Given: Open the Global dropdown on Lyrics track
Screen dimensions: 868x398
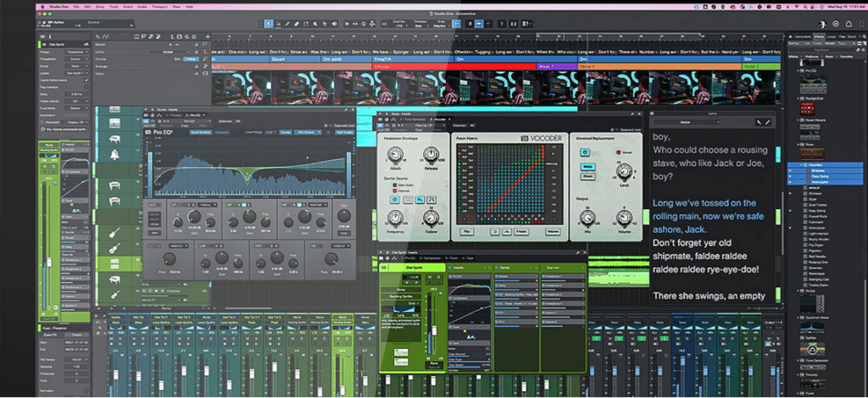Looking at the screenshot, I should pos(170,52).
